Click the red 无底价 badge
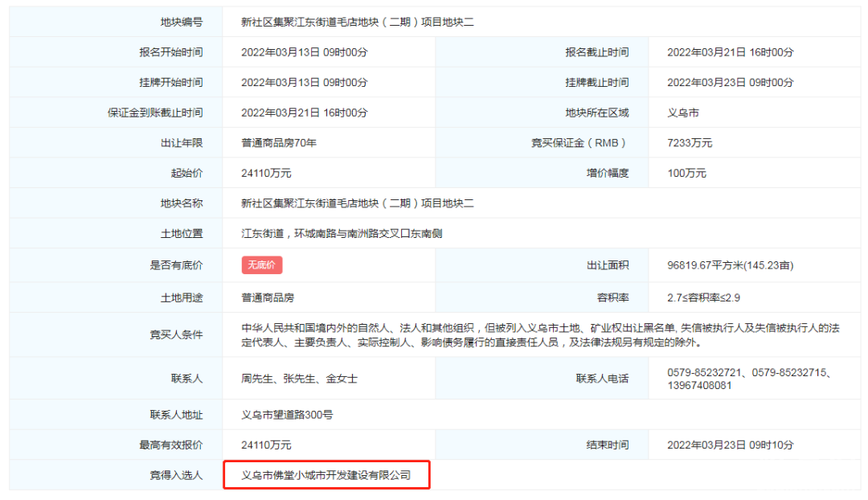This screenshot has height=500, width=868. 262,265
